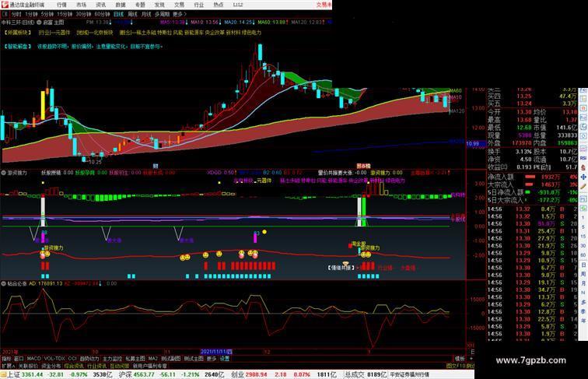The height and width of the screenshot is (379, 588).
Task: Expand the 更多 periods arrow
Action: 179,14
